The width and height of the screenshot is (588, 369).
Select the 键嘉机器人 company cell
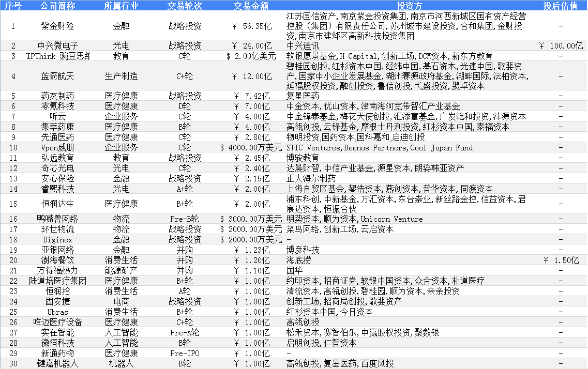tap(58, 363)
